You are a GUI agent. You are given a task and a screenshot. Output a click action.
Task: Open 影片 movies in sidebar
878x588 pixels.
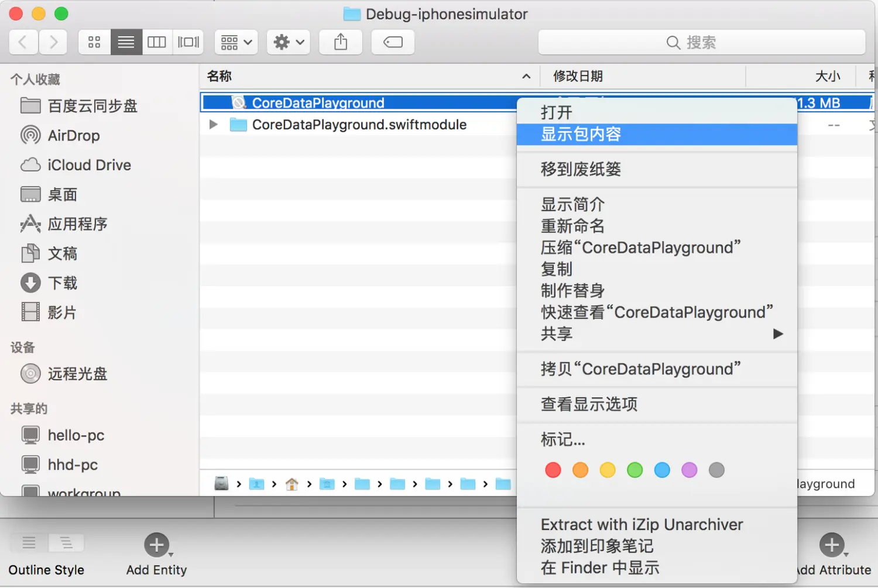pyautogui.click(x=49, y=312)
